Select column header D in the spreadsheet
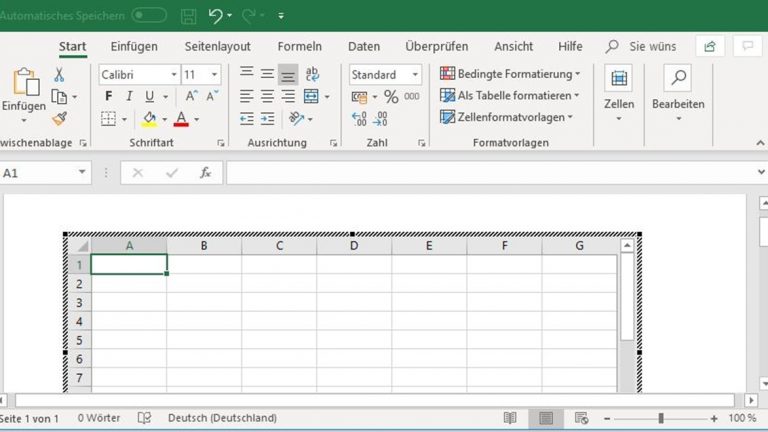This screenshot has height=432, width=768. click(354, 245)
